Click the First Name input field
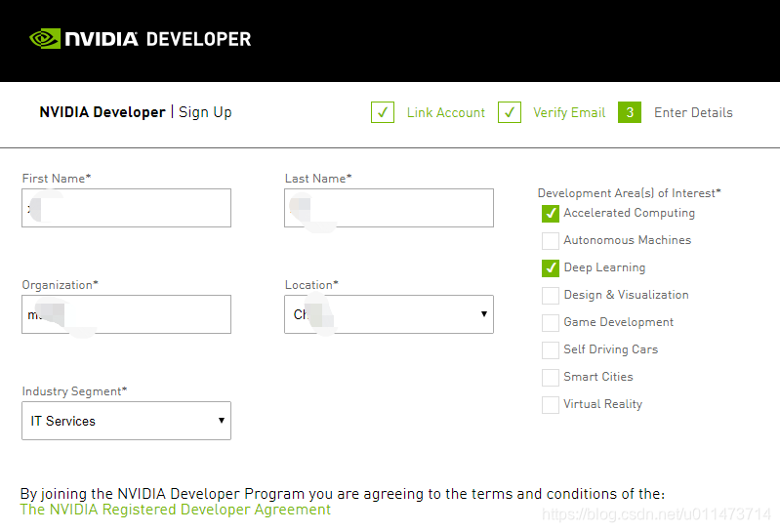 pyautogui.click(x=126, y=208)
